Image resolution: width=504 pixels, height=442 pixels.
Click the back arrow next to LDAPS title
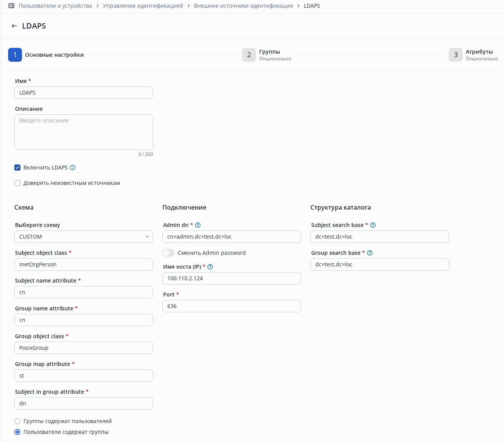[x=14, y=26]
